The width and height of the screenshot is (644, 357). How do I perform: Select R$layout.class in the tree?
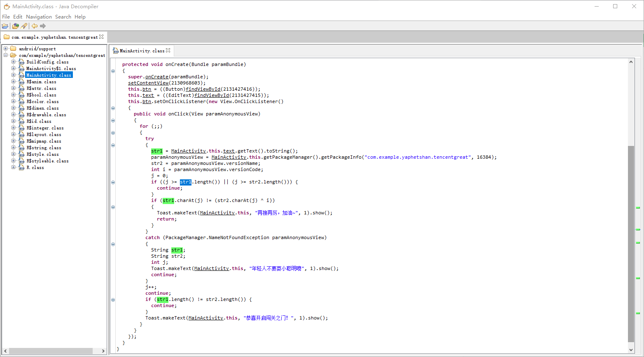coord(44,134)
